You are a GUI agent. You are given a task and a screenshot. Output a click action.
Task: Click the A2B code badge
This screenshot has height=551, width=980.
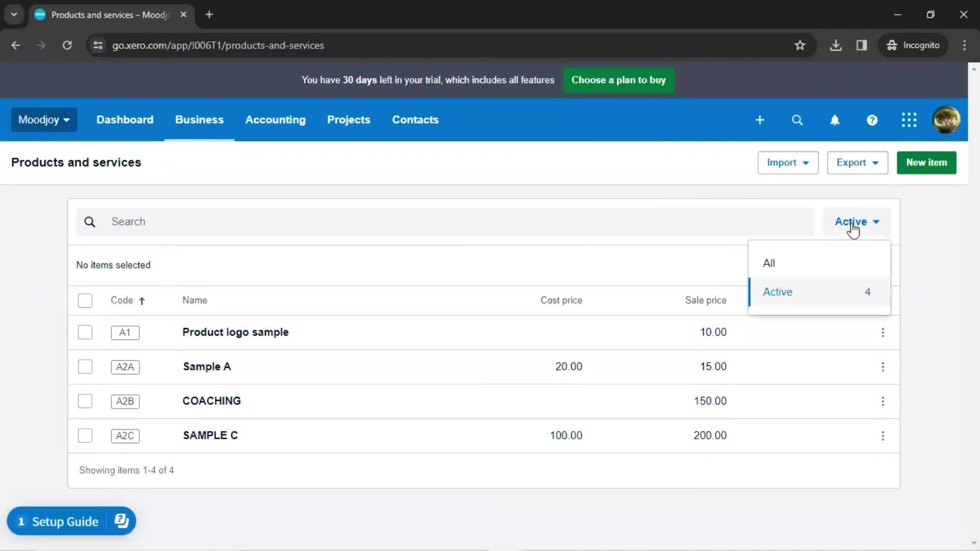[x=125, y=401]
